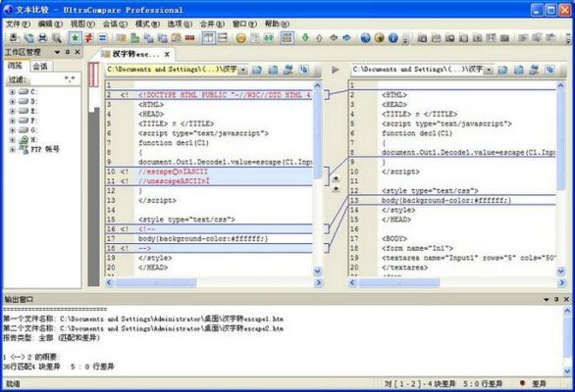Click the green folder compare mode icon
Image resolution: width=575 pixels, height=392 pixels.
coord(135,38)
